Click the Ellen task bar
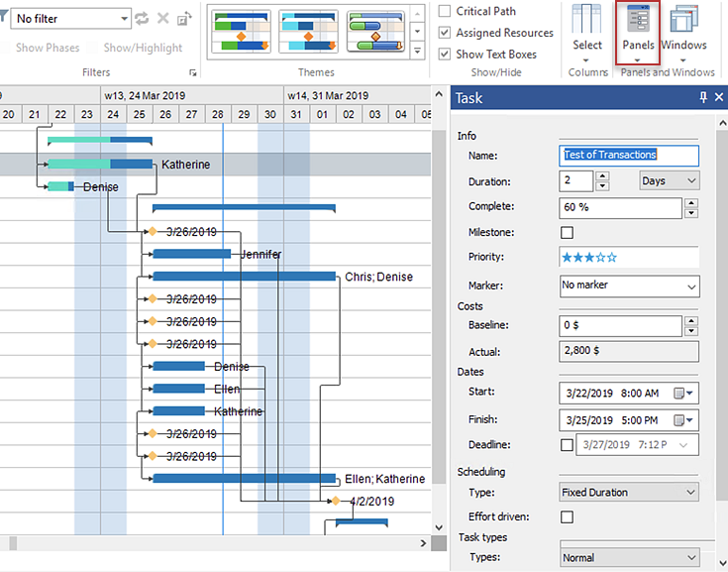 pos(178,389)
